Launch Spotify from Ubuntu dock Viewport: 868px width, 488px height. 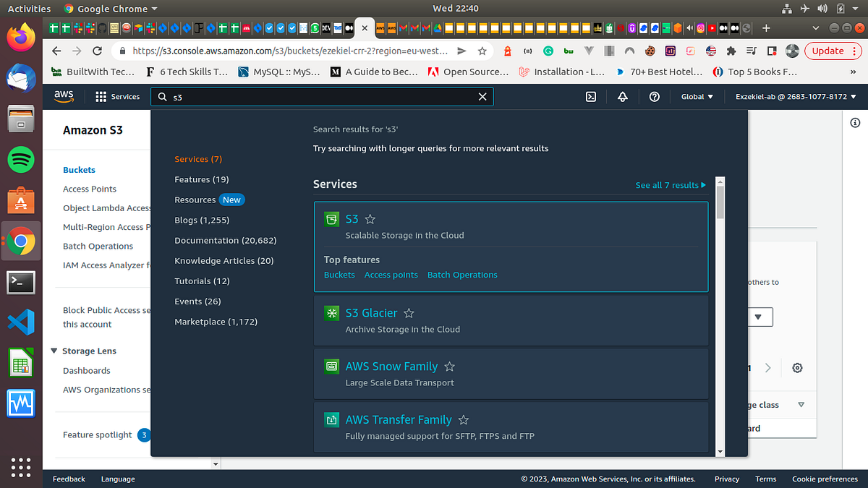click(x=21, y=159)
